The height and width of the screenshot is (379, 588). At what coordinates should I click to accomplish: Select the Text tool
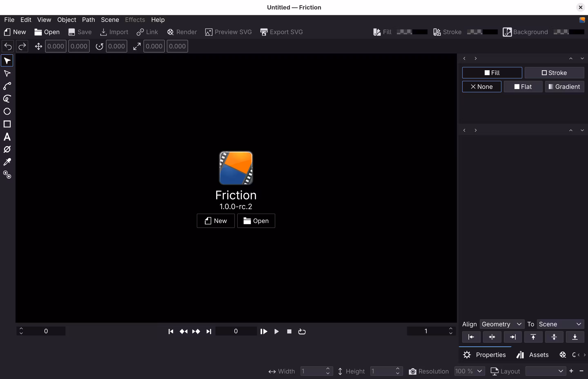tap(7, 137)
